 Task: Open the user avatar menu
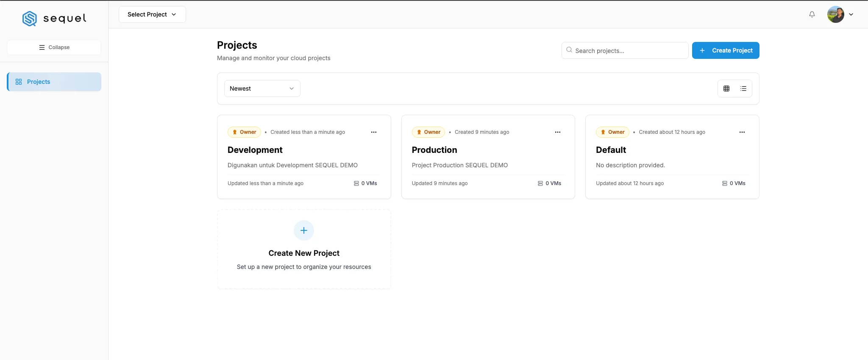coord(835,14)
